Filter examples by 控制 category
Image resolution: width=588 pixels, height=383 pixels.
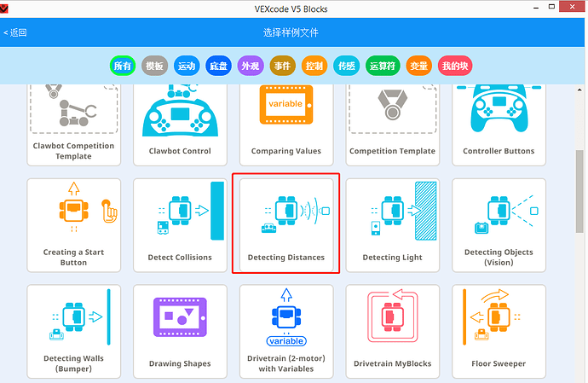[x=314, y=66]
